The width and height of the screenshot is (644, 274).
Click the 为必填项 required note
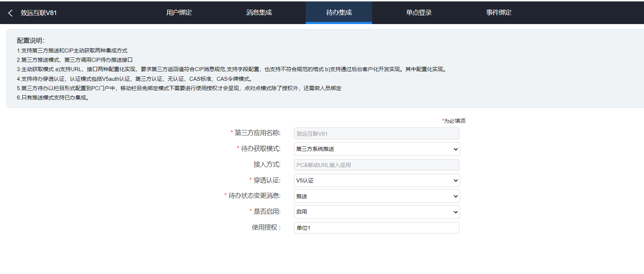pos(454,121)
